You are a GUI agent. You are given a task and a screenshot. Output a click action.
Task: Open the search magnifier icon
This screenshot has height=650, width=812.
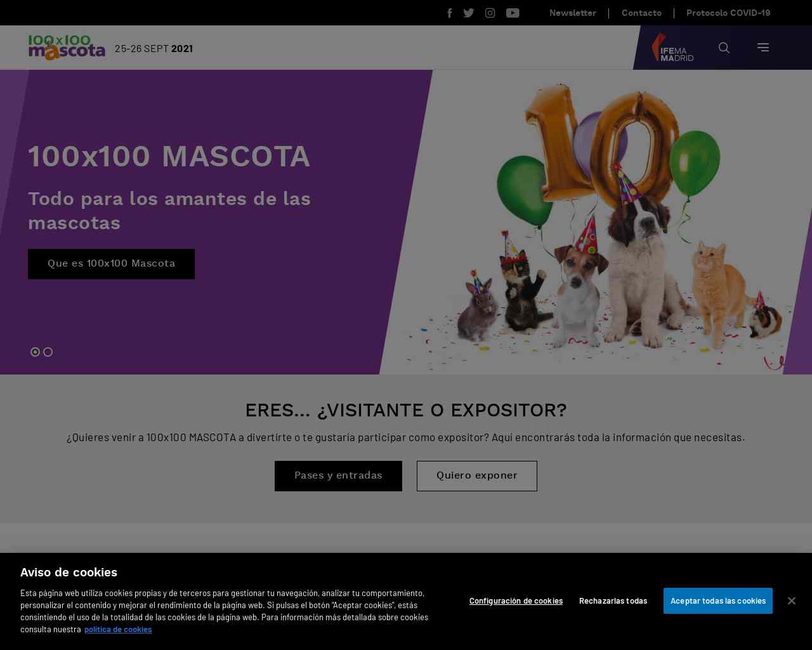(724, 48)
